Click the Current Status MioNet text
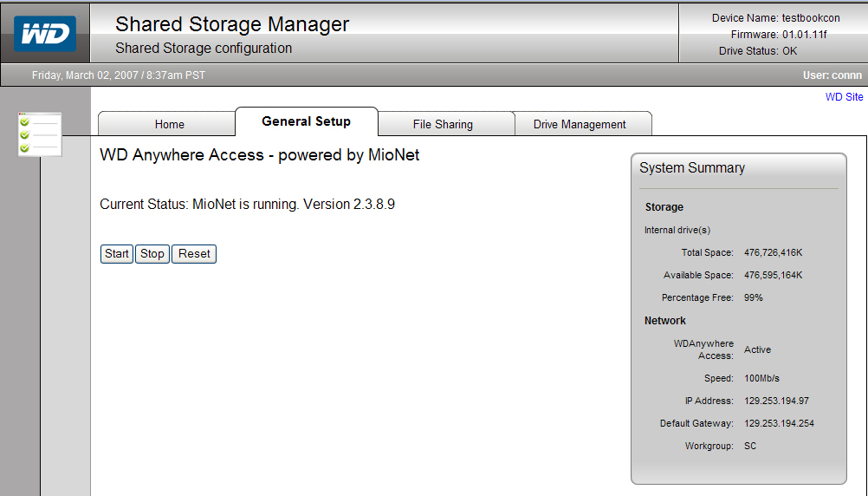868x496 pixels. (247, 205)
